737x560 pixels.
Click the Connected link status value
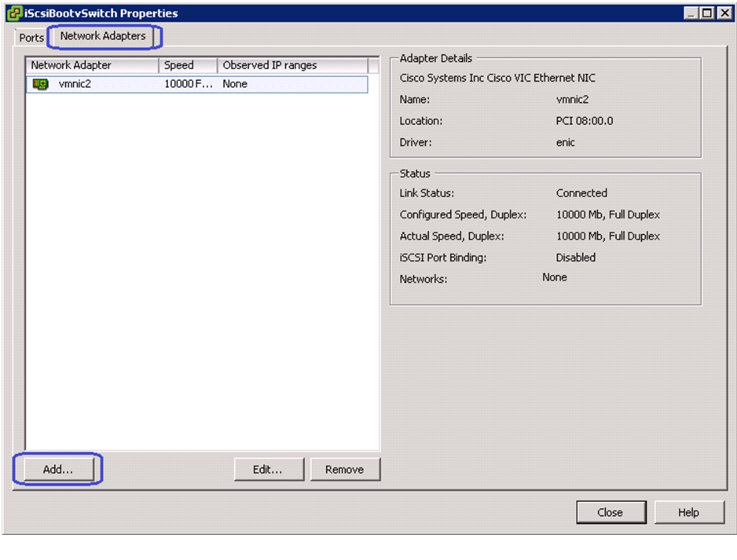click(x=581, y=193)
